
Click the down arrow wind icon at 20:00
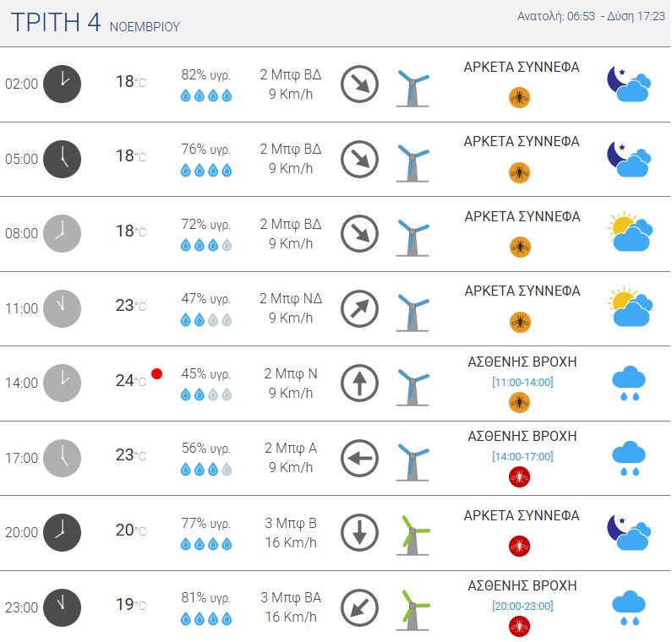click(359, 532)
